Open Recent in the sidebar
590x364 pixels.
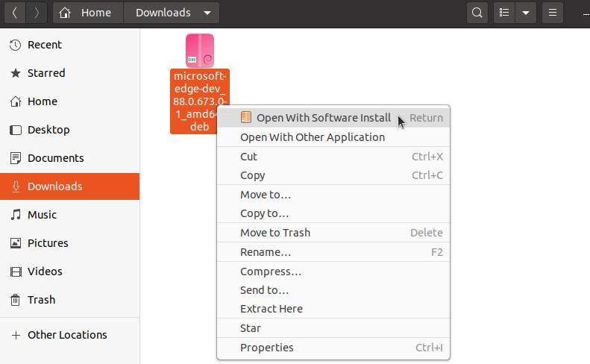point(70,45)
